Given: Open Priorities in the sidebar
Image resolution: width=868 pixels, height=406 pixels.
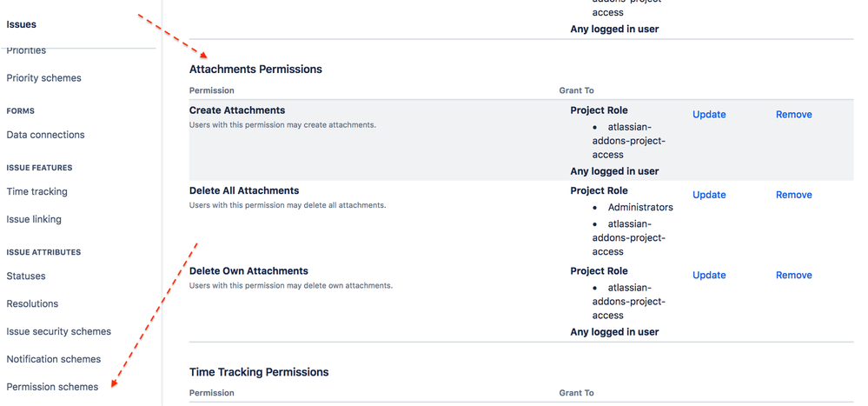Looking at the screenshot, I should [26, 51].
